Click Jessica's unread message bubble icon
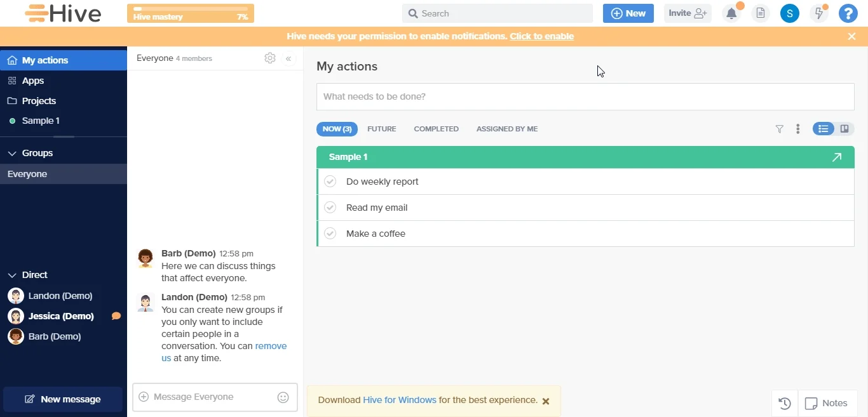Viewport: 868px width, 417px height. pyautogui.click(x=116, y=316)
